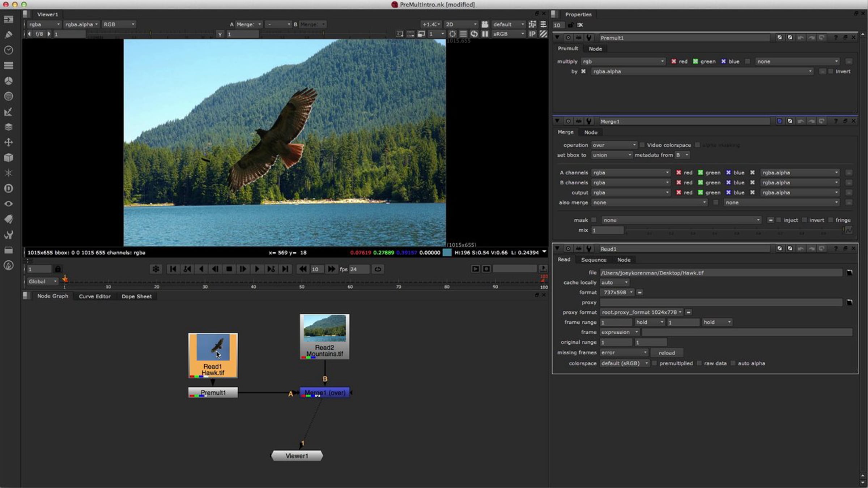Open the Merge operation dropdown showing over
Image resolution: width=868 pixels, height=488 pixels.
pos(614,145)
